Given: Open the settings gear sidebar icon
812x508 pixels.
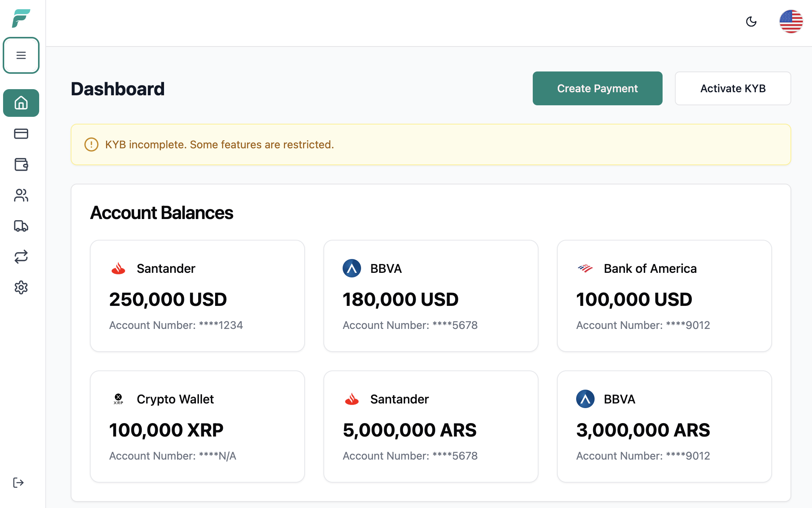Looking at the screenshot, I should (x=21, y=287).
